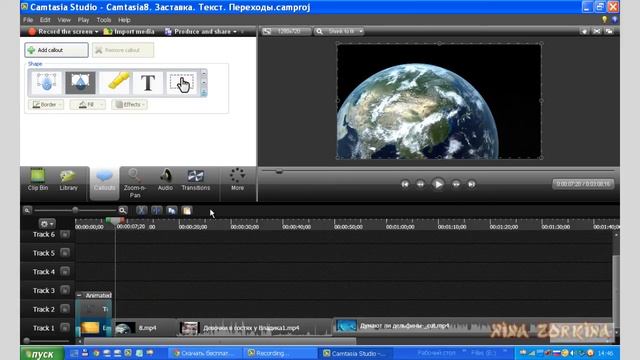Switch to the Library tab
The image size is (640, 360).
(x=68, y=180)
